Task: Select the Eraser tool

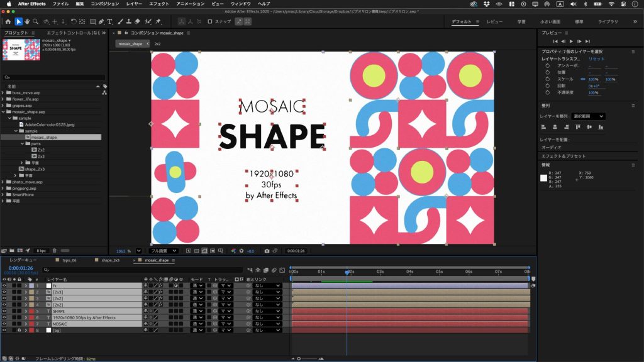Action: click(x=137, y=22)
